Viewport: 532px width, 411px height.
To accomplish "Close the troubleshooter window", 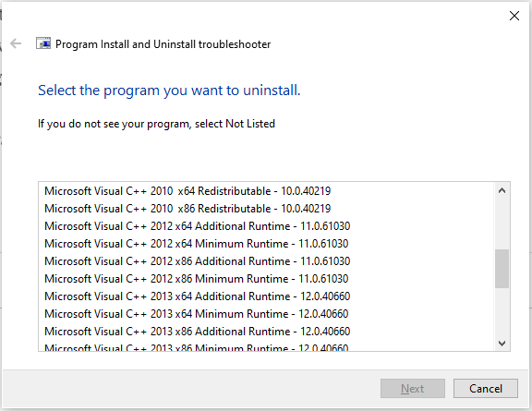I will (x=514, y=16).
